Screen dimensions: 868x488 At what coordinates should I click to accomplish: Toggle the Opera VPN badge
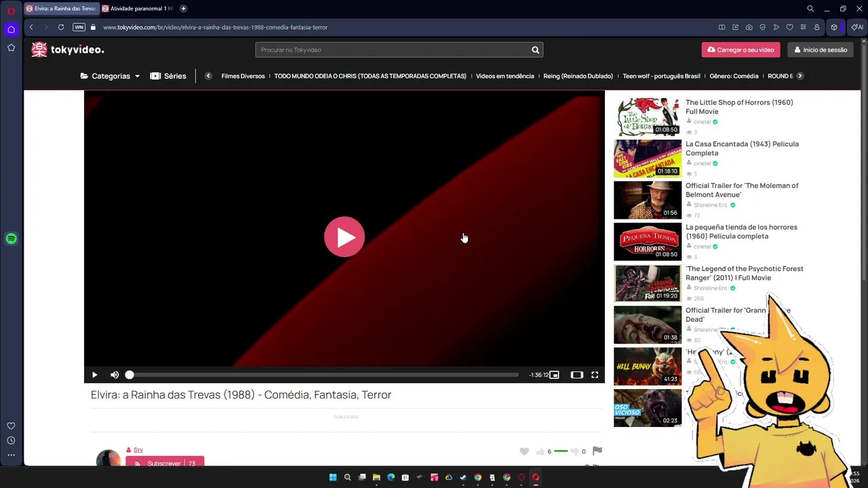tap(79, 27)
